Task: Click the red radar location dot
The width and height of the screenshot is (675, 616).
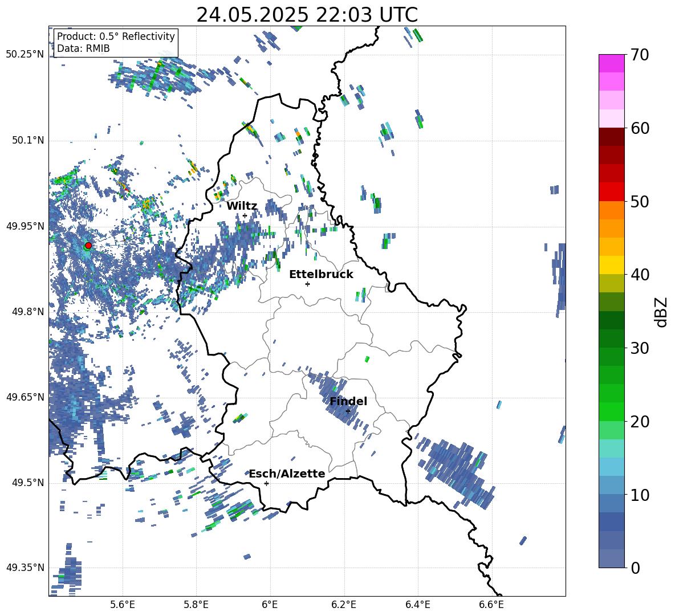Action: pos(88,246)
